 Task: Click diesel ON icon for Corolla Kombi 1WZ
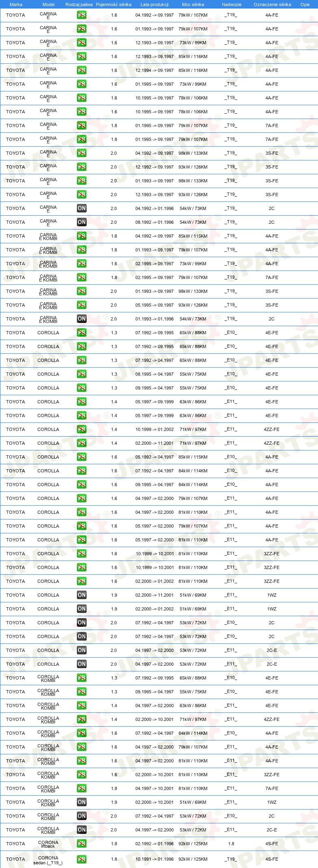(x=82, y=802)
